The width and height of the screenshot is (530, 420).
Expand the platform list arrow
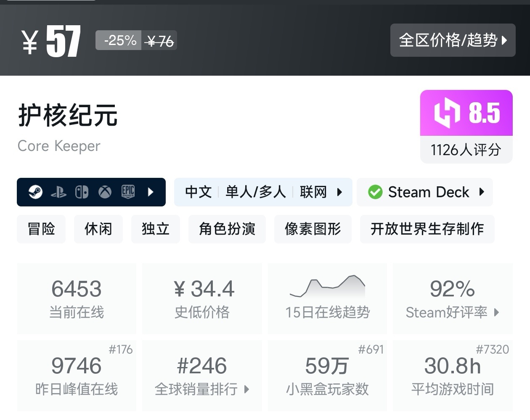point(151,192)
